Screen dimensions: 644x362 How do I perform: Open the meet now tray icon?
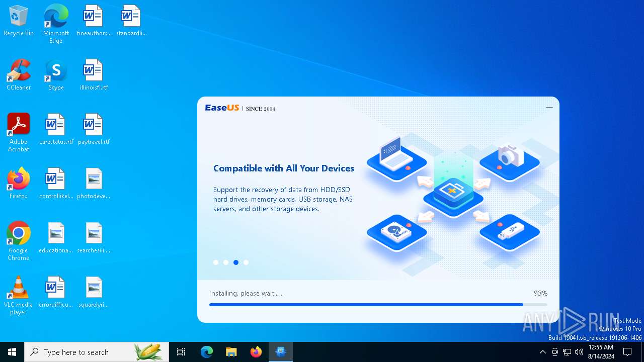point(555,352)
